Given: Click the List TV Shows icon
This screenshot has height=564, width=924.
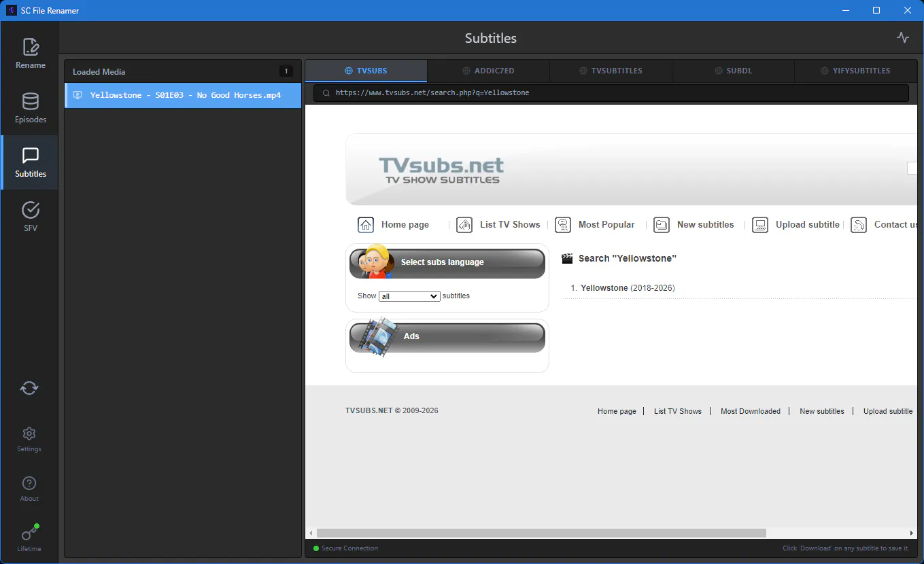Looking at the screenshot, I should (464, 225).
